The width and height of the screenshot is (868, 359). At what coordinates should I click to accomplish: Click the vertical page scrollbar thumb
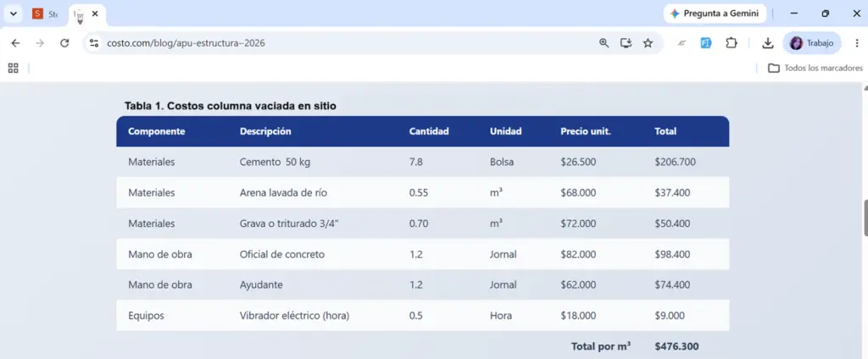(865, 218)
